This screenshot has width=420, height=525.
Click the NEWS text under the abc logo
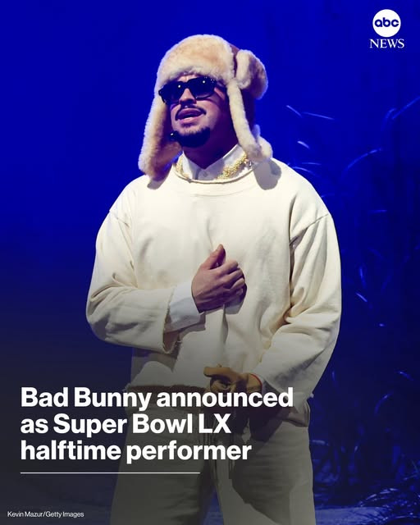[387, 43]
